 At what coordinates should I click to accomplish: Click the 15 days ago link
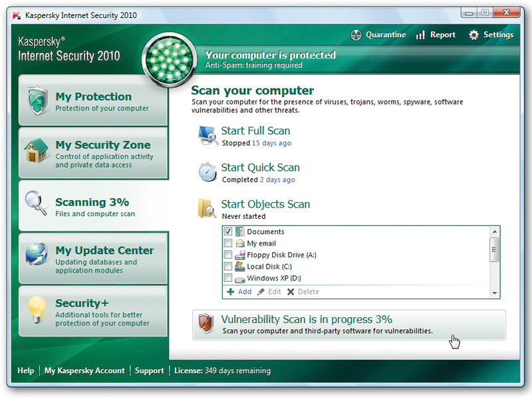[271, 143]
